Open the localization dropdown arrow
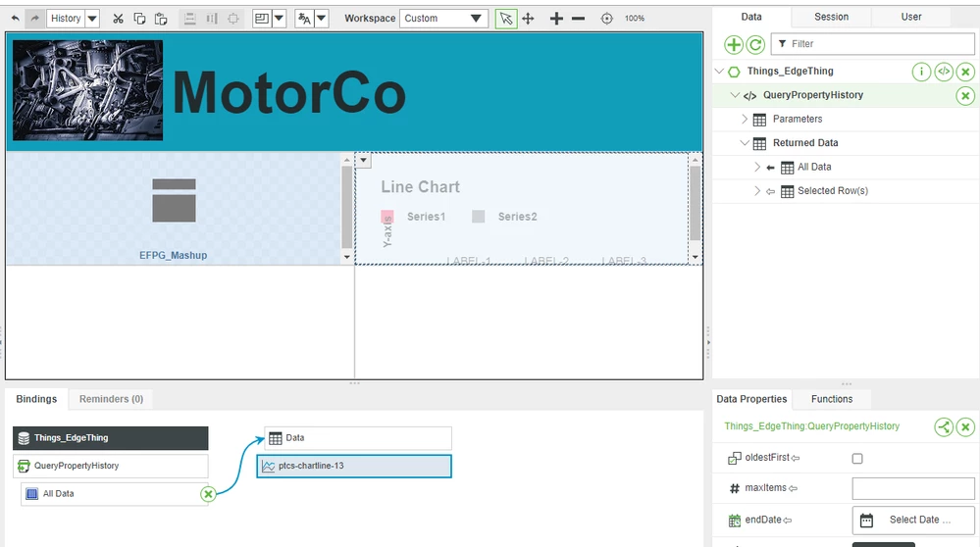This screenshot has height=547, width=980. pyautogui.click(x=321, y=18)
